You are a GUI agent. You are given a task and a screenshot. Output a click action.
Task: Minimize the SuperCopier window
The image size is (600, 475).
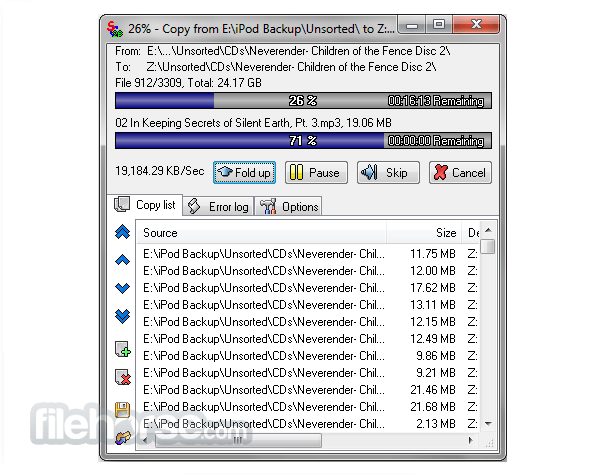(x=412, y=25)
